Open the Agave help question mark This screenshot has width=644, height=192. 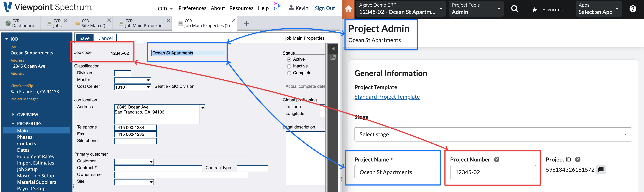pos(633,9)
